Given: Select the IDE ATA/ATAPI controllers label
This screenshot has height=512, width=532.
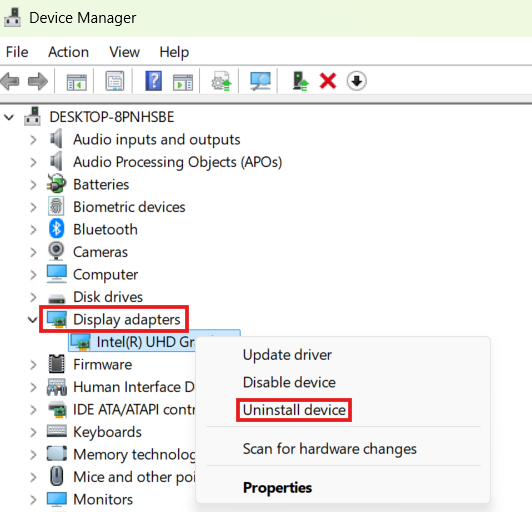Looking at the screenshot, I should 134,409.
